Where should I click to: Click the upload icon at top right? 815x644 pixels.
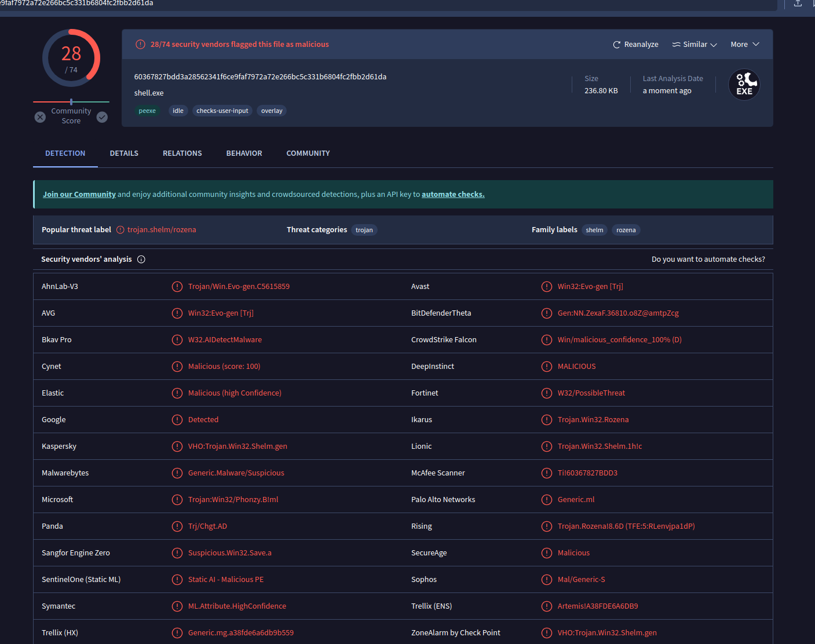pyautogui.click(x=798, y=3)
